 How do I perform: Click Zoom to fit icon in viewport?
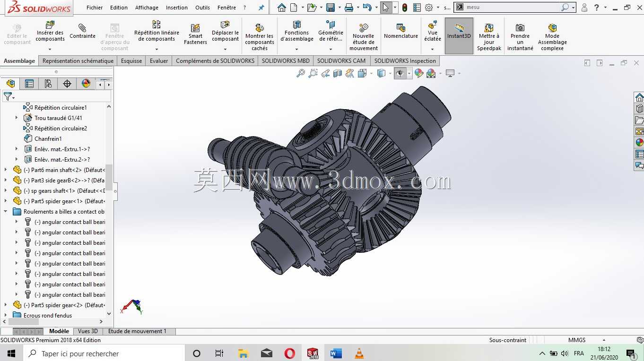(300, 73)
